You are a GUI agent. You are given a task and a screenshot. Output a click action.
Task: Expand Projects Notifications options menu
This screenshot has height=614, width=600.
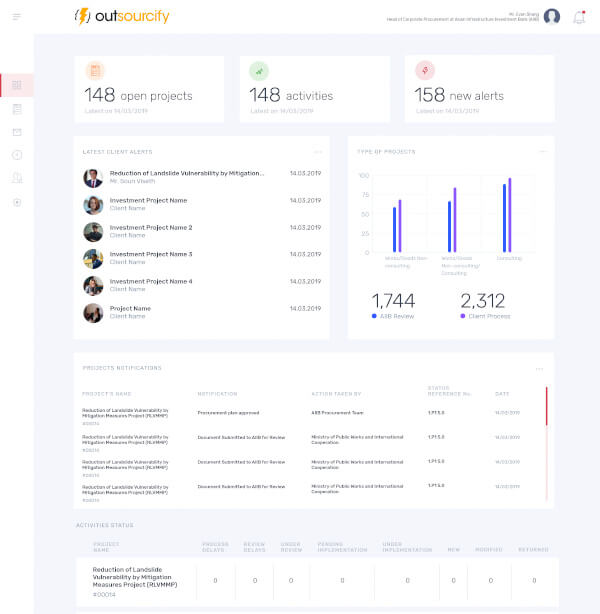point(539,369)
